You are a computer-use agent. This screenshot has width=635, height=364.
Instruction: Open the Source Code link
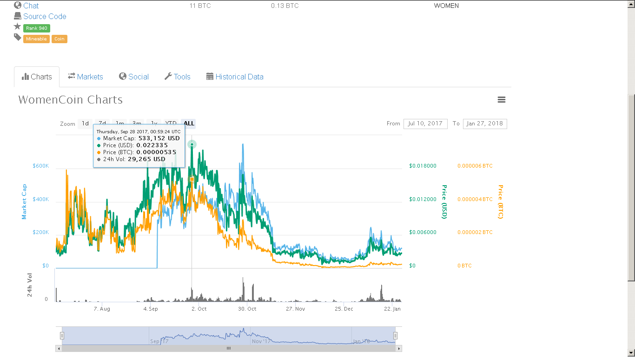(x=45, y=16)
